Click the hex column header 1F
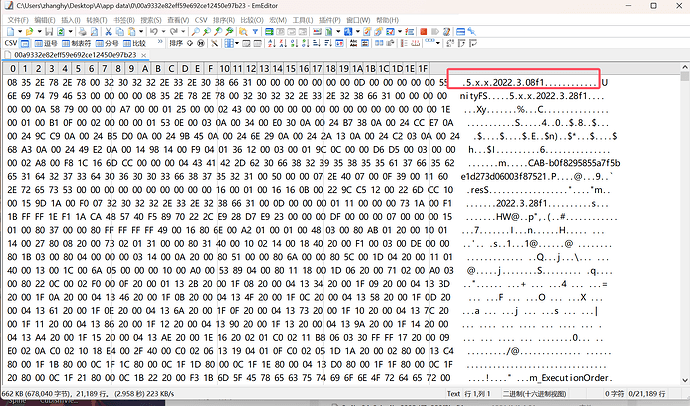 (x=423, y=69)
